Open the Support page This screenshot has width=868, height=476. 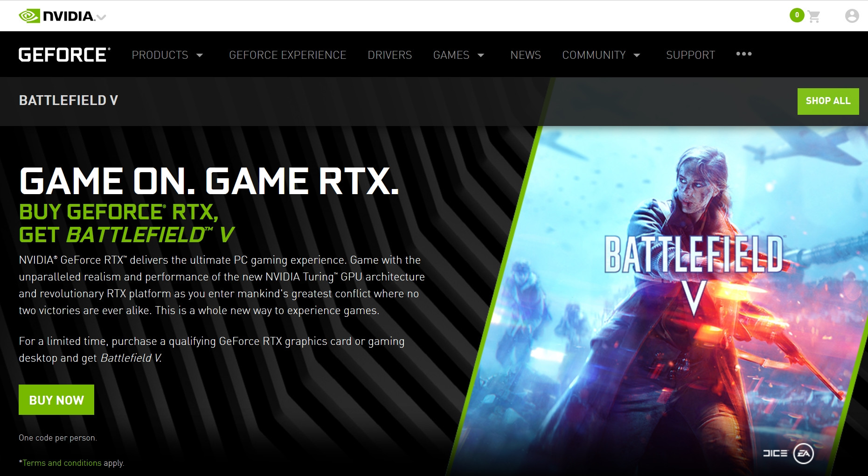click(690, 55)
